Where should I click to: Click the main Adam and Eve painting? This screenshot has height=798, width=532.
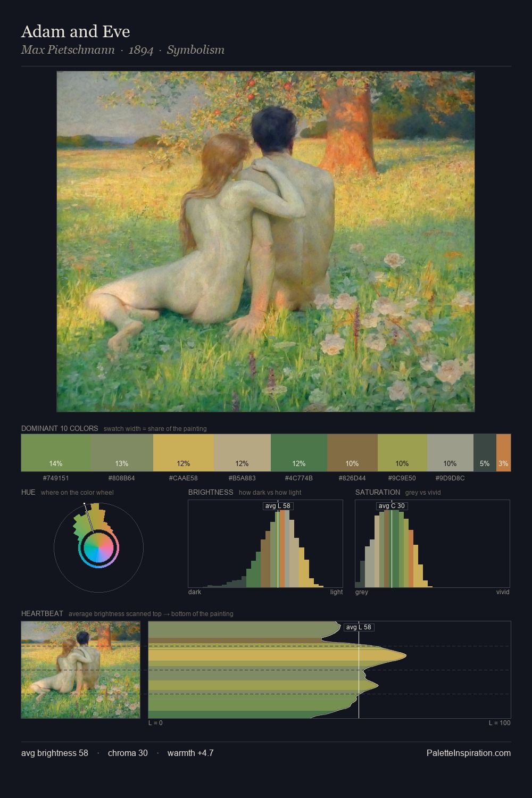click(x=265, y=242)
